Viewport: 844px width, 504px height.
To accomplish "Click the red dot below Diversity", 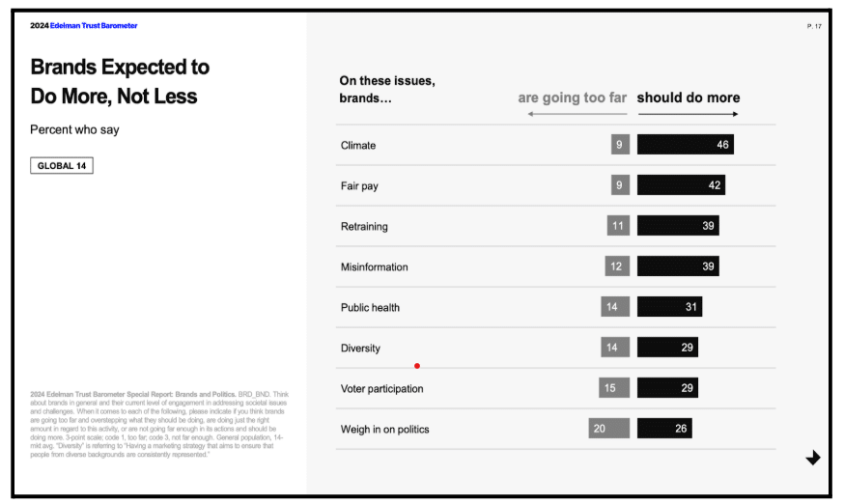I will point(417,366).
